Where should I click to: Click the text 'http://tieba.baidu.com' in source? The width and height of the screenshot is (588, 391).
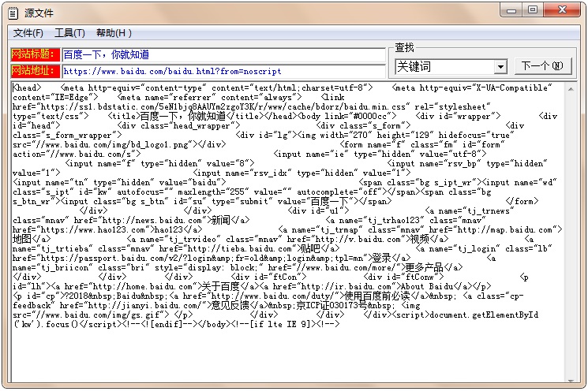pos(240,248)
